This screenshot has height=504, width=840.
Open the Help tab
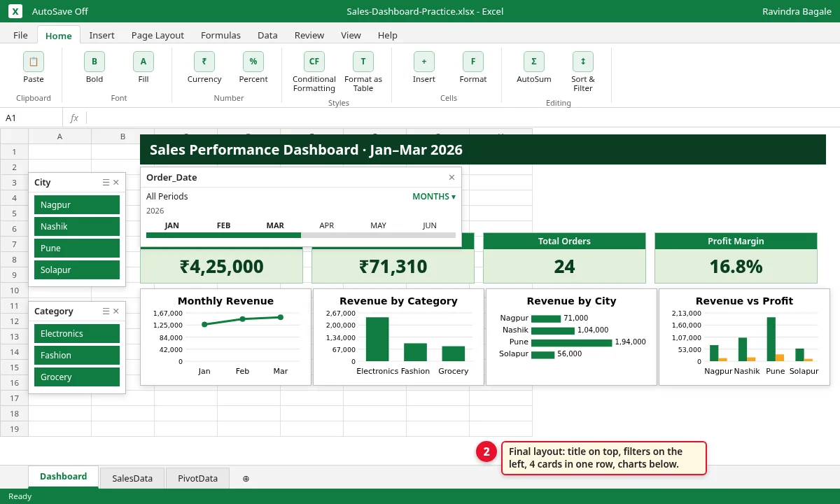pos(388,35)
